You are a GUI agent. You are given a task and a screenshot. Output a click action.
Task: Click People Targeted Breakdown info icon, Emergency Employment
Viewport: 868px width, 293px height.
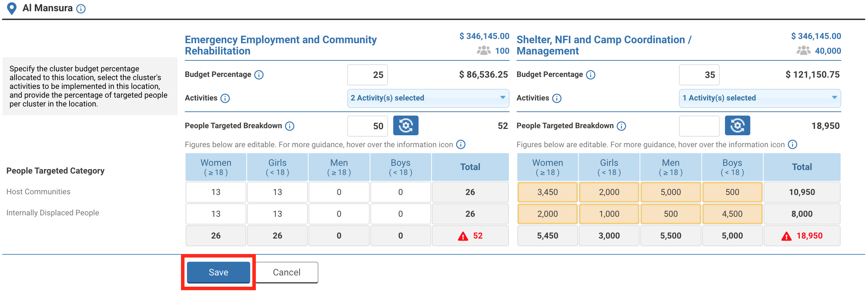[x=290, y=126]
